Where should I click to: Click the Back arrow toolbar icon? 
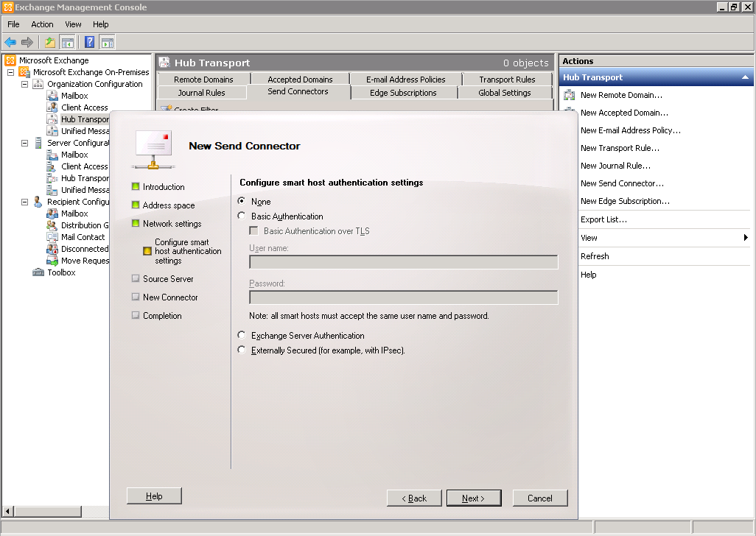10,43
